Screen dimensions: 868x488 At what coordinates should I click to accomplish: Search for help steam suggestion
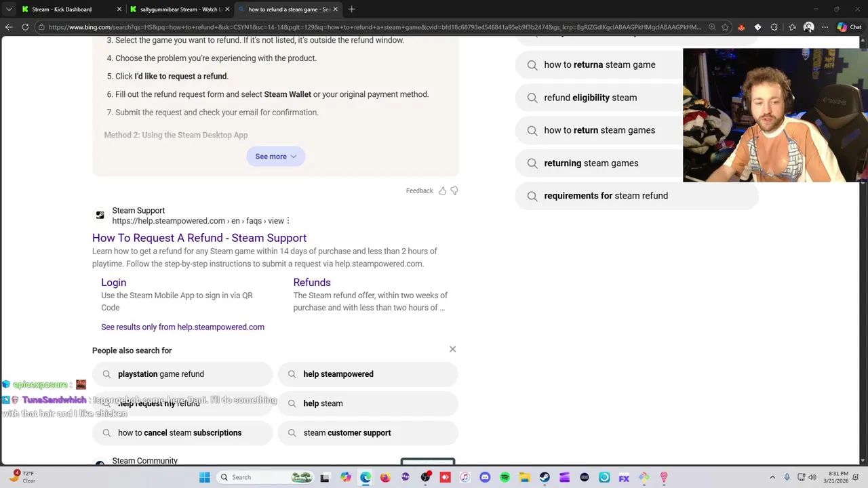[368, 403]
